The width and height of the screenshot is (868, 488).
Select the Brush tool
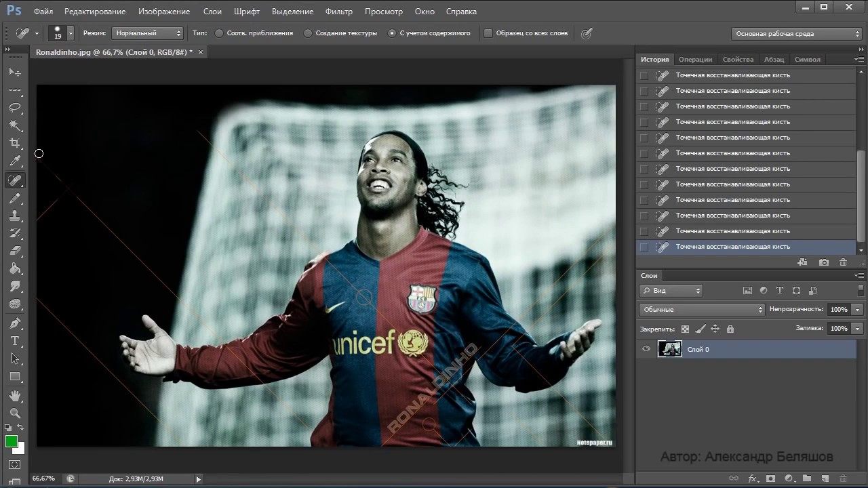click(x=15, y=199)
